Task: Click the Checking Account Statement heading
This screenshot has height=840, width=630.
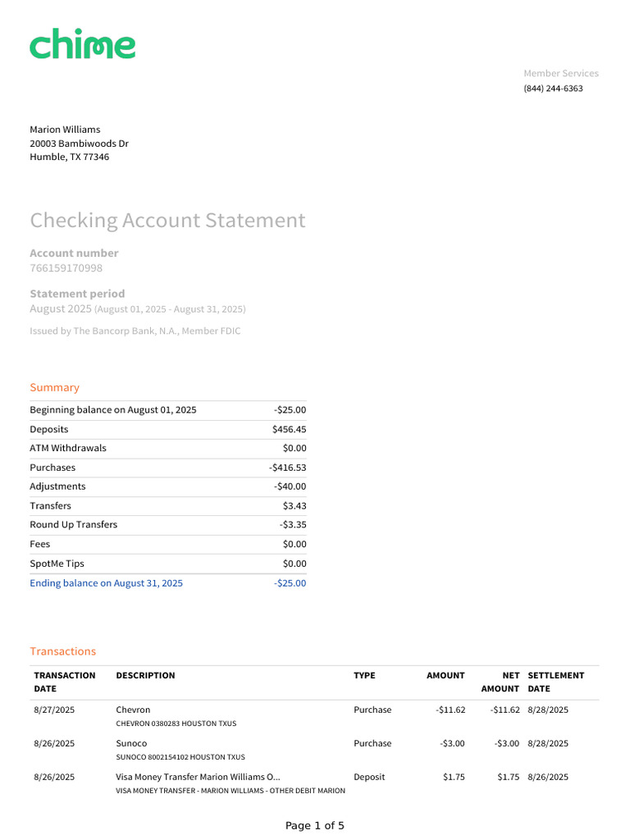Action: tap(167, 220)
